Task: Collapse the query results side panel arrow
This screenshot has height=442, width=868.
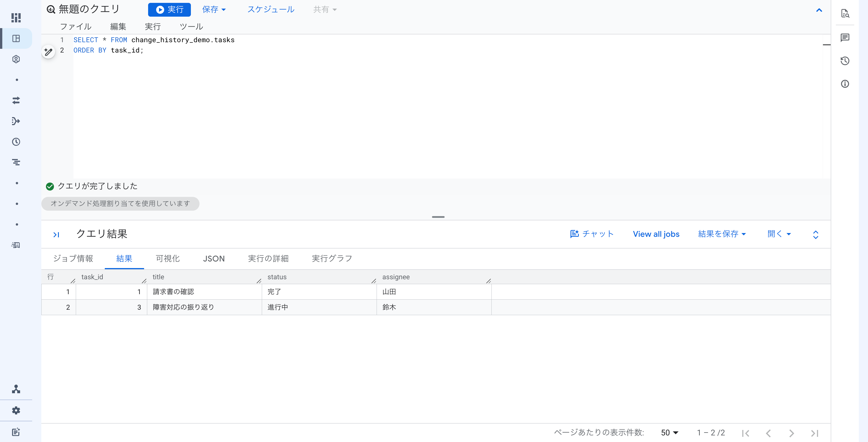Action: (56, 234)
